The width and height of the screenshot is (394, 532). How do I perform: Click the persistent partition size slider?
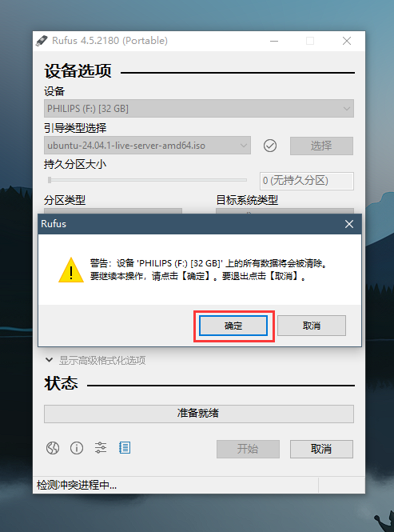click(x=147, y=180)
